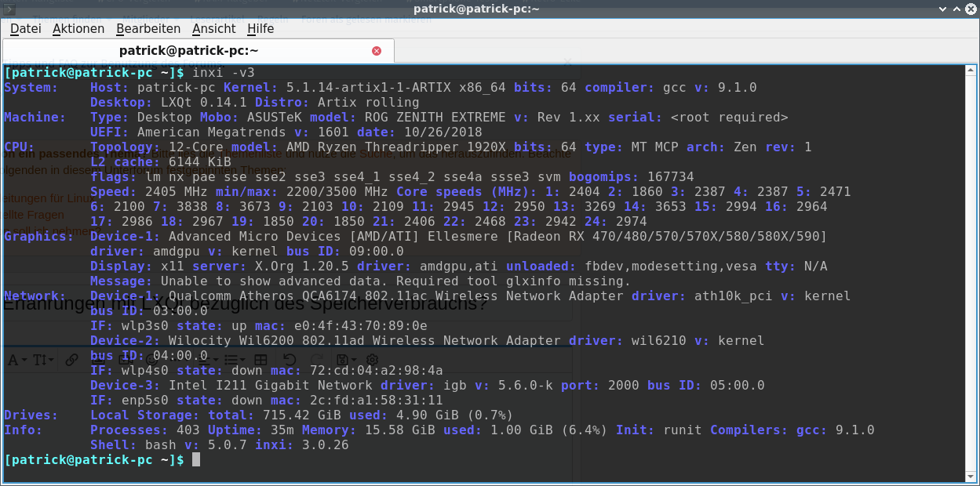Open the Datei menu
Screen dimensions: 980x486
pyautogui.click(x=25, y=28)
